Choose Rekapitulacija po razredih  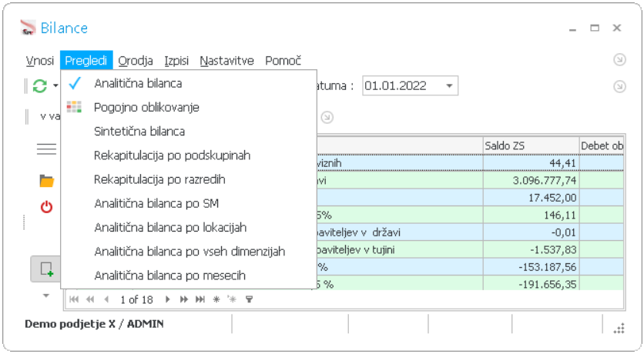coord(189,179)
